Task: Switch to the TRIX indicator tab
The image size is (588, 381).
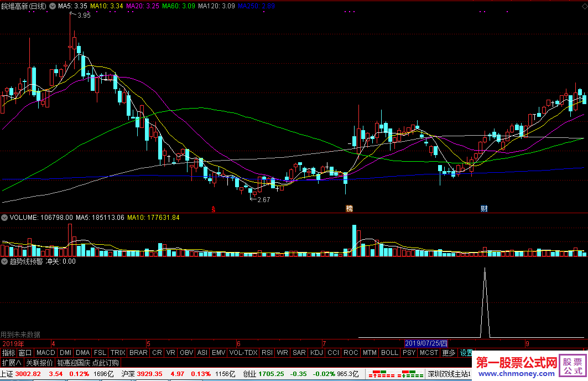Action: (118, 353)
